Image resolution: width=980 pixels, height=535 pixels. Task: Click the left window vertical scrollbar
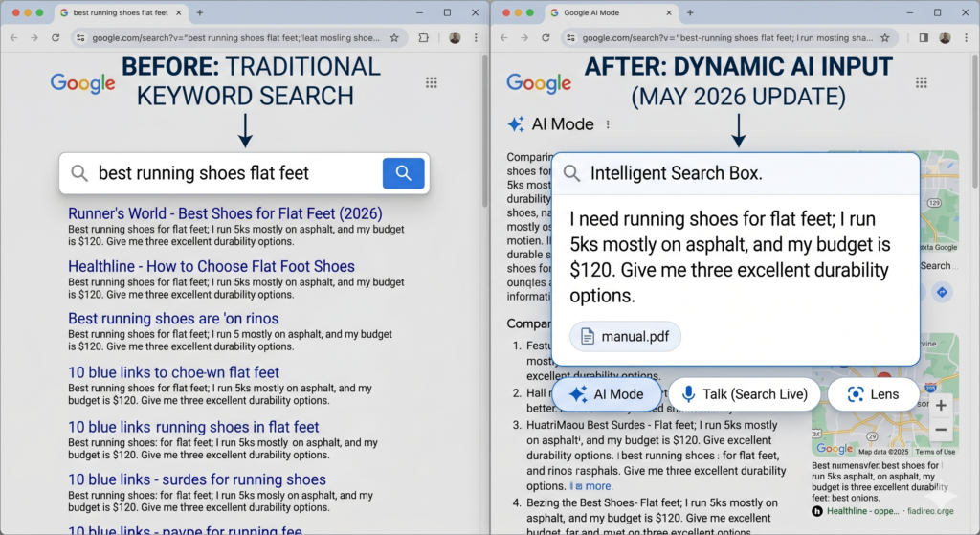485,131
